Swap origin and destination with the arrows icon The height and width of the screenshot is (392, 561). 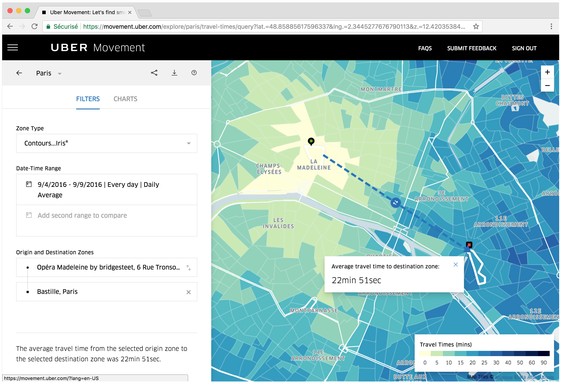(189, 268)
